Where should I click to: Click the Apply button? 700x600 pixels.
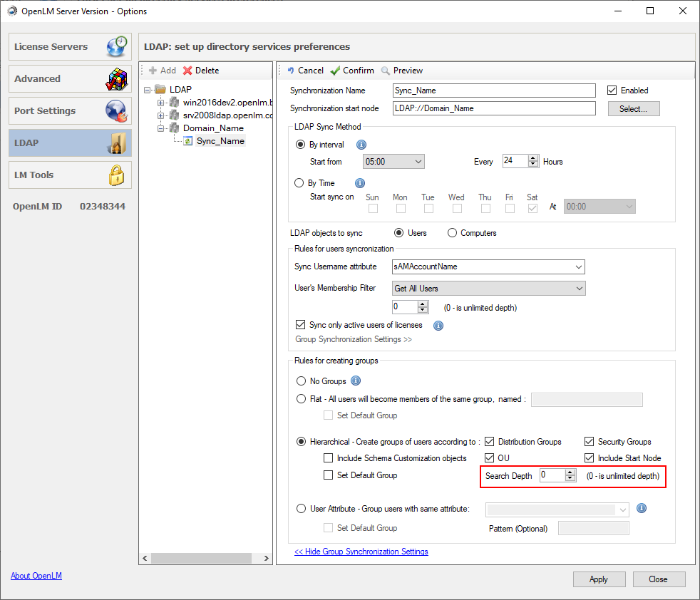[x=598, y=579]
